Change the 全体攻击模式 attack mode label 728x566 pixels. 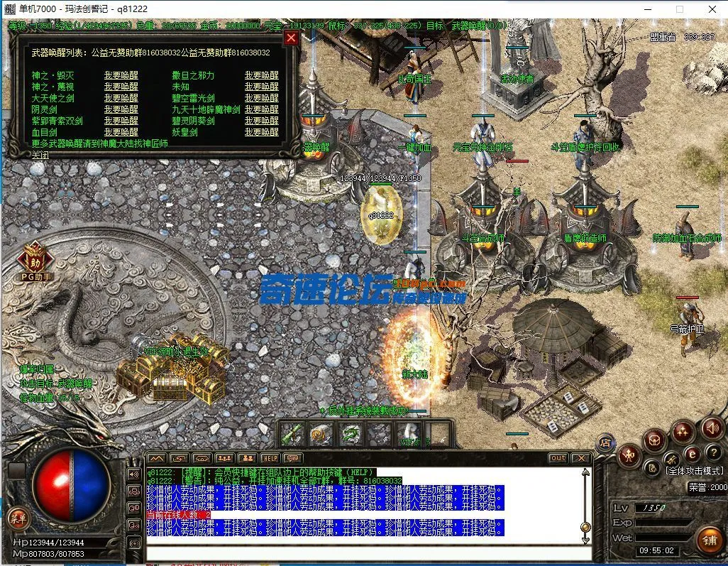coord(694,472)
